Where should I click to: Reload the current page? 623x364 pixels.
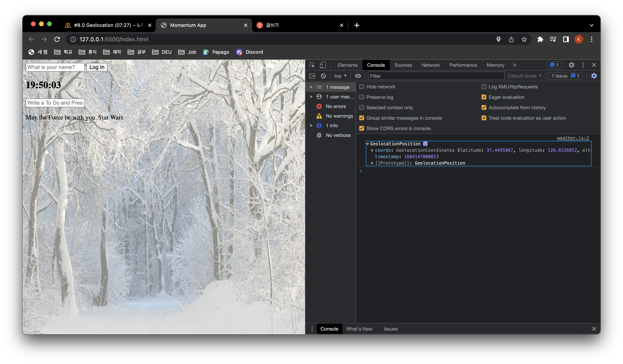point(57,39)
